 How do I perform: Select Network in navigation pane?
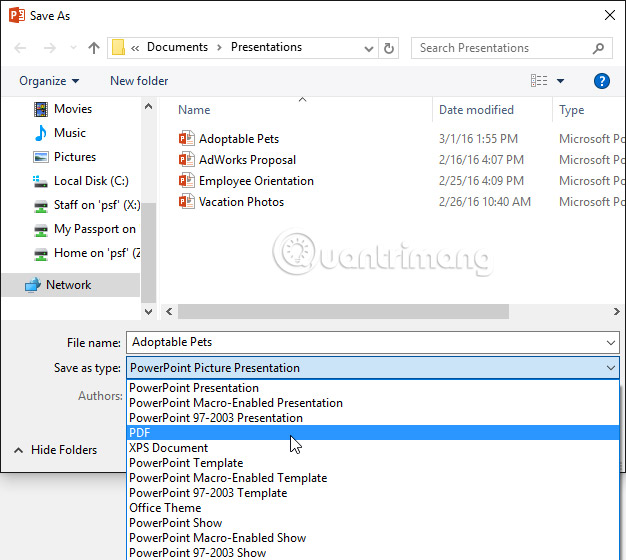[69, 285]
